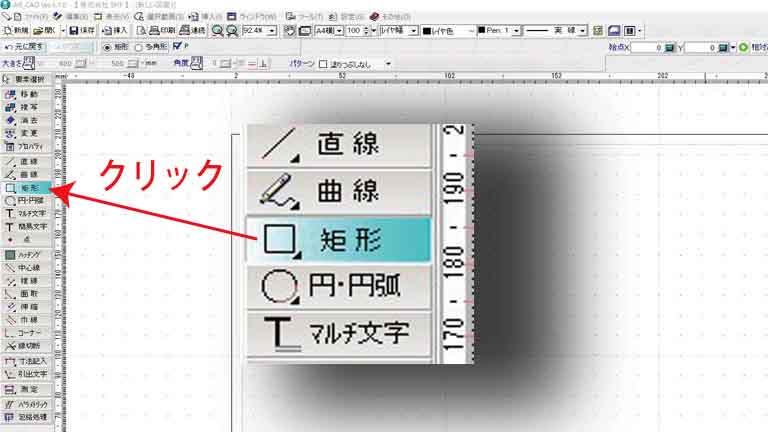This screenshot has width=768, height=432.
Task: Click the 角度 angle keypad icon
Action: point(196,63)
